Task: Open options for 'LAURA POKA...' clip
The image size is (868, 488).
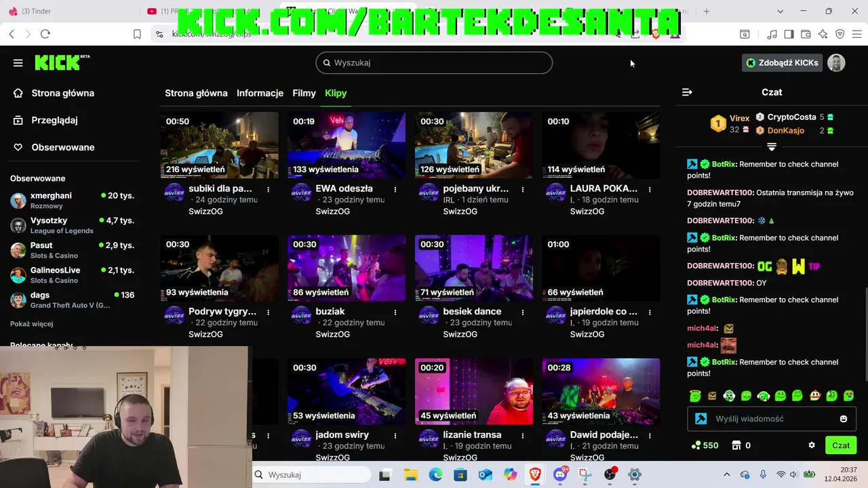Action: click(x=650, y=190)
